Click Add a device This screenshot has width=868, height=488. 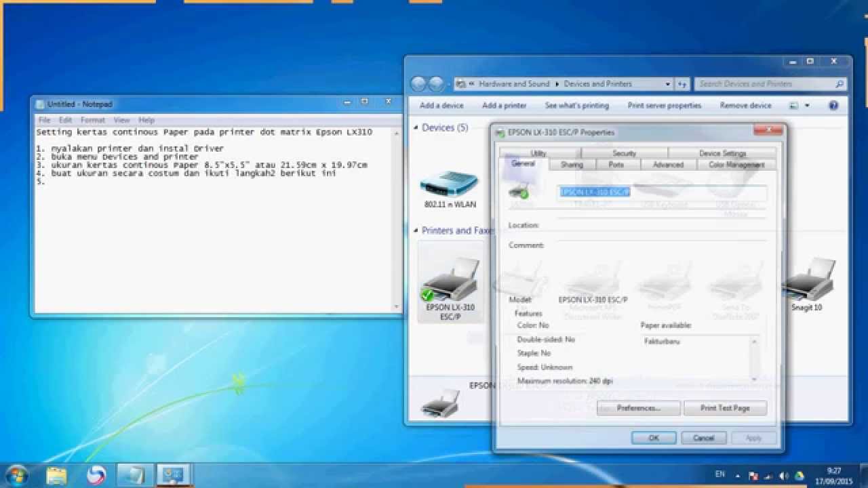(441, 106)
